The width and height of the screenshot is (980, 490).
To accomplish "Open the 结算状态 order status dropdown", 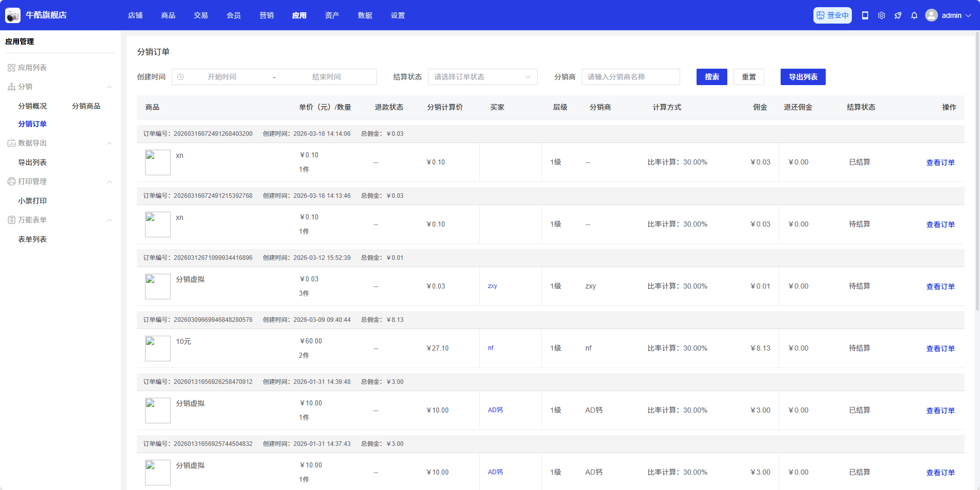I will tap(482, 77).
